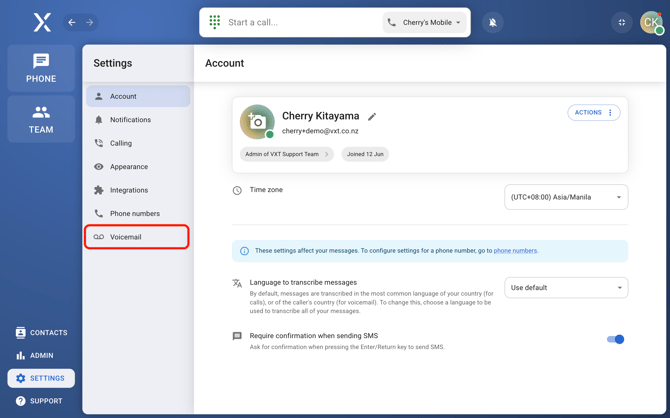The image size is (670, 418).
Task: Click the Start a call input field
Action: pos(300,22)
